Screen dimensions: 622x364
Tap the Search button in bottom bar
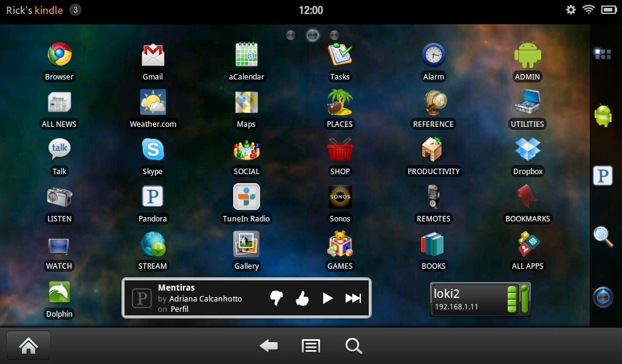[354, 346]
